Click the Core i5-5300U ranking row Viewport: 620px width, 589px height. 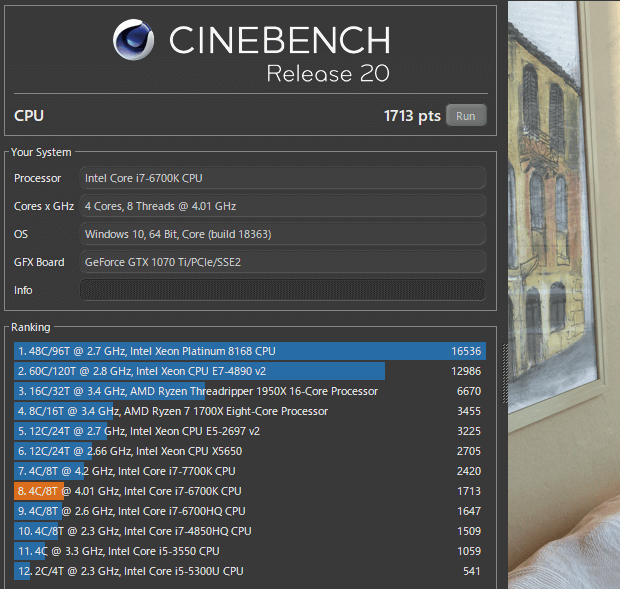[x=249, y=571]
